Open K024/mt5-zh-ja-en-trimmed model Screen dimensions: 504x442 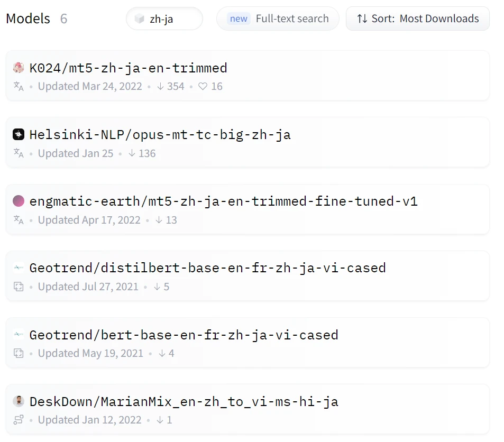pyautogui.click(x=129, y=68)
